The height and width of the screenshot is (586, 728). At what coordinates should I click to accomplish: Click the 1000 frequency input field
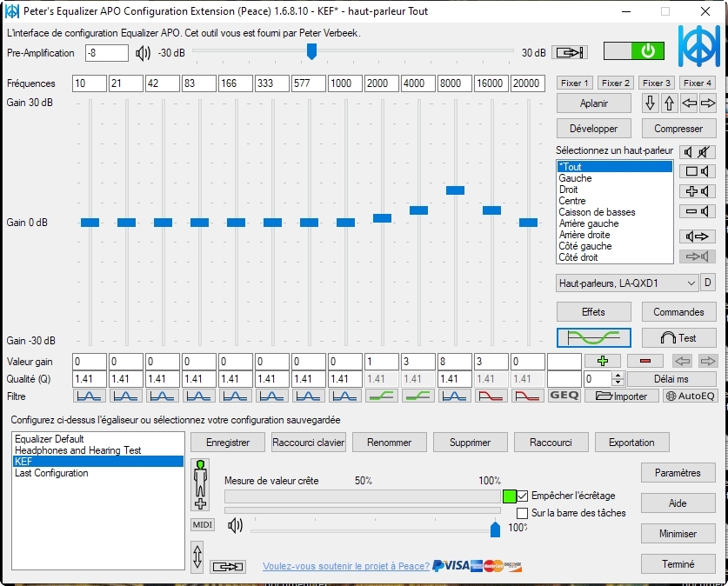[345, 83]
